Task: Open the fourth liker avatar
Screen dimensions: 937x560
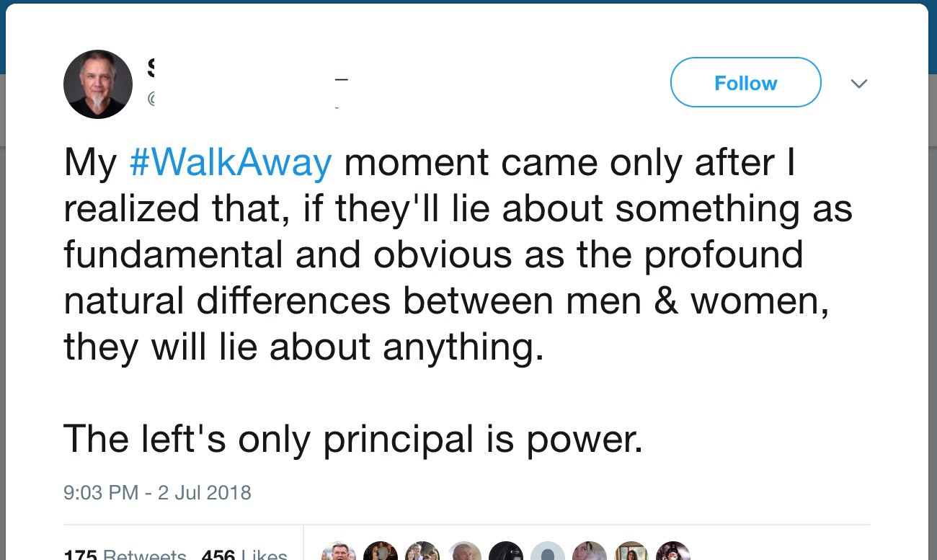Action: (x=464, y=552)
